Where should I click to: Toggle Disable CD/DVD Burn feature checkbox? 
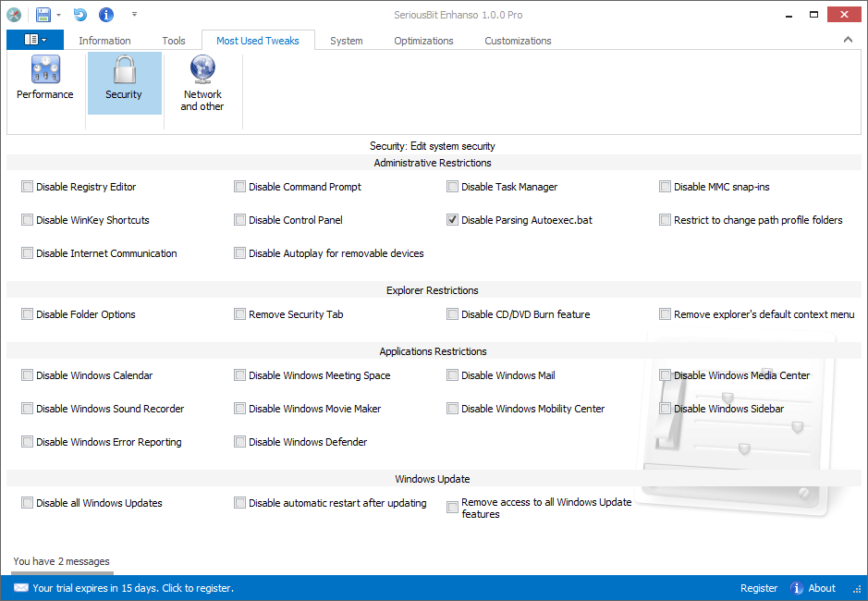[452, 314]
